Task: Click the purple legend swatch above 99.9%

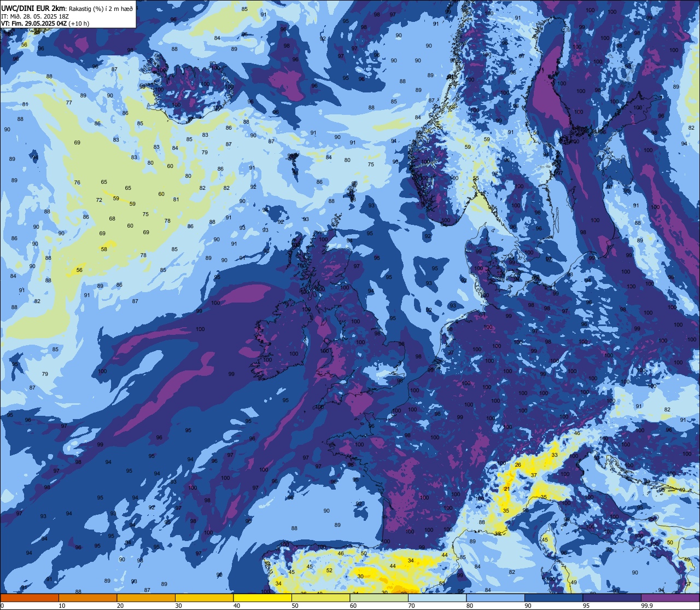Action: point(670,597)
